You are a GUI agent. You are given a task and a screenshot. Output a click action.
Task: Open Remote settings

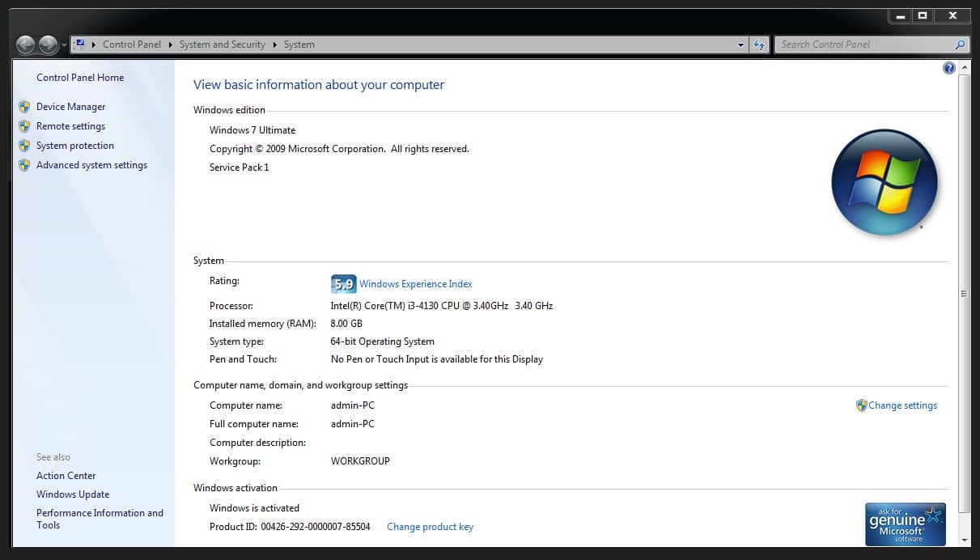[x=71, y=126]
